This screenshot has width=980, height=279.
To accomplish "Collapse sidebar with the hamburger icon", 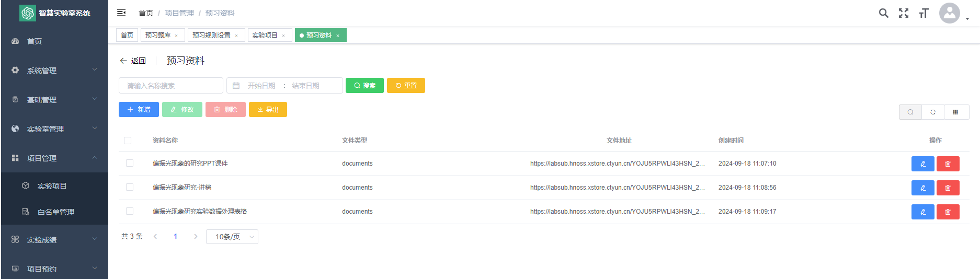I will point(121,13).
